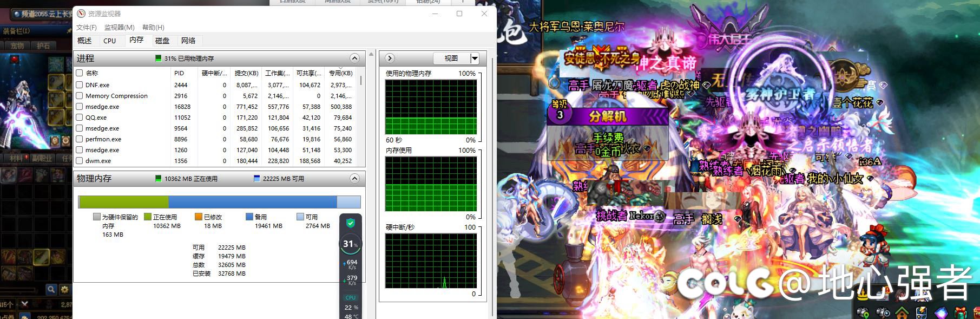980x319 pixels.
Task: Click the 分解机 NPC label in game
Action: point(608,116)
